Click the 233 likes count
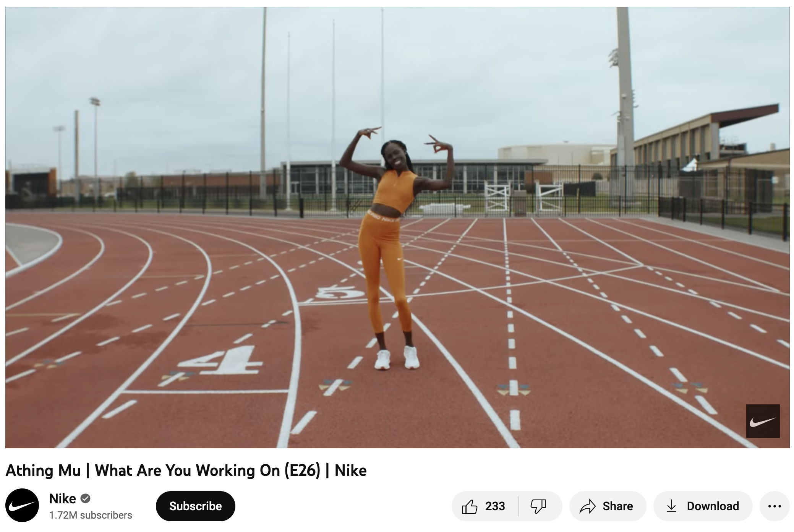 495,506
